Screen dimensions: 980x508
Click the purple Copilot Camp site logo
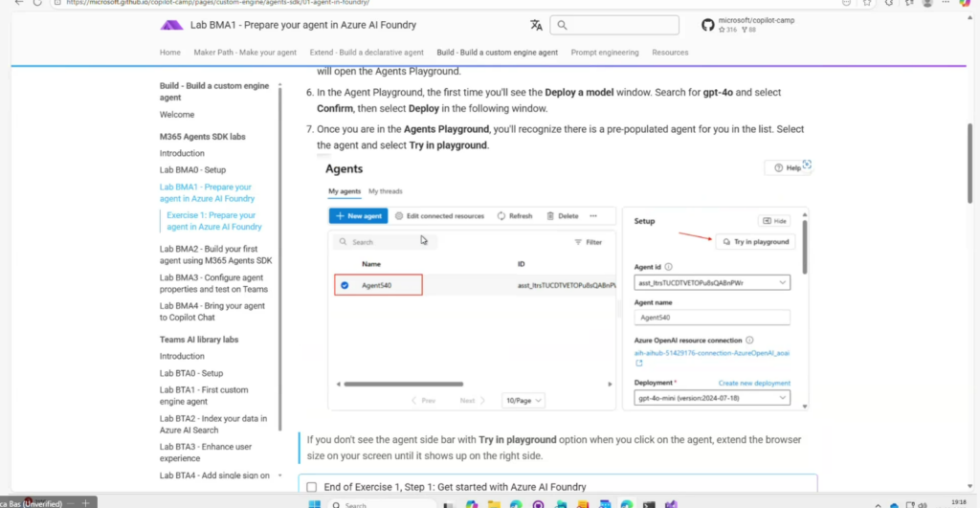click(171, 25)
